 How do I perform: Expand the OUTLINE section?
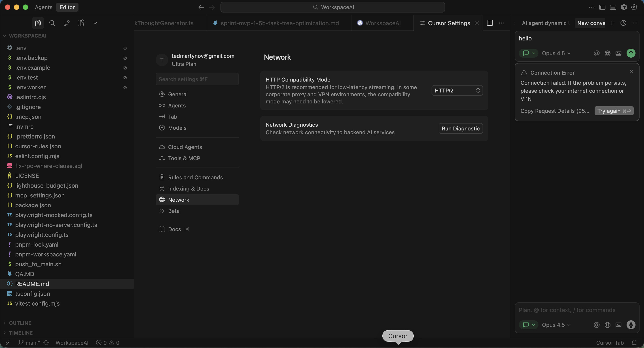point(20,323)
